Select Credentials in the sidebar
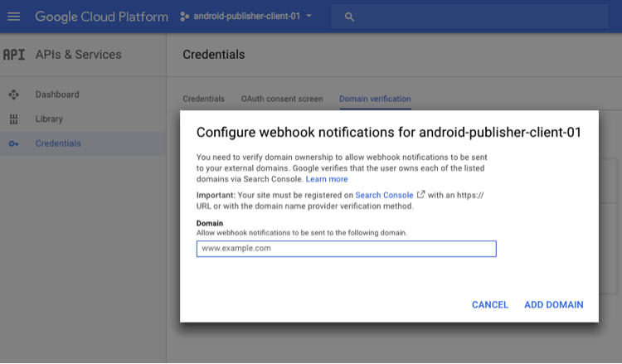622x364 pixels. (58, 143)
